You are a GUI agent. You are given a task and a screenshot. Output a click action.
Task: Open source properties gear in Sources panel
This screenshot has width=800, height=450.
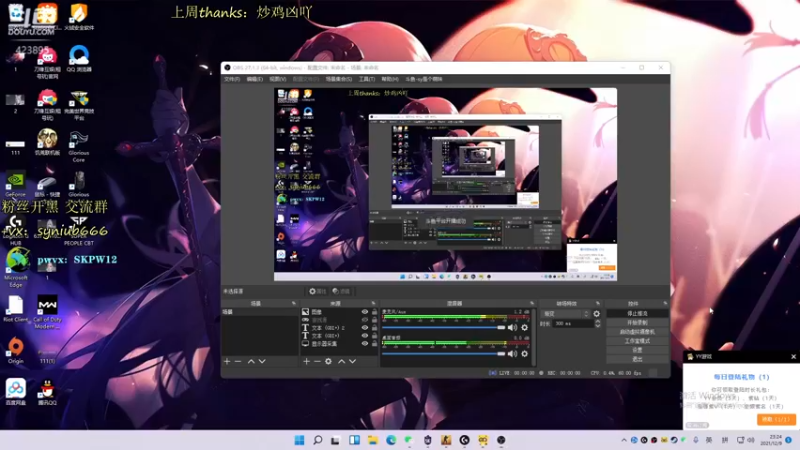[329, 361]
